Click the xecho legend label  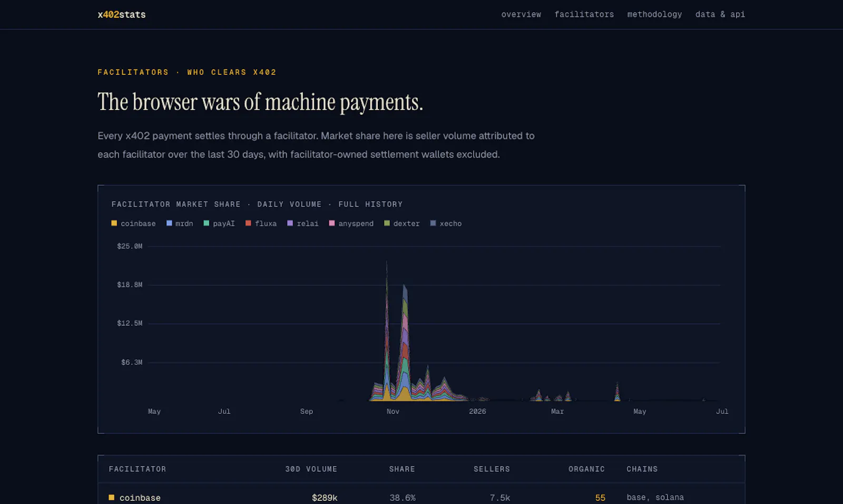pyautogui.click(x=450, y=224)
